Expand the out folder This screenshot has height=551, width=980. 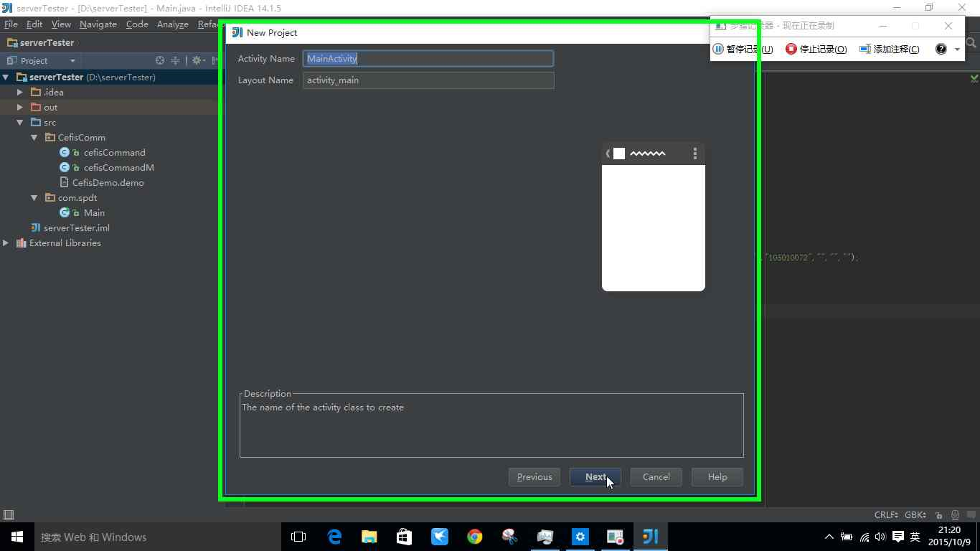point(20,107)
